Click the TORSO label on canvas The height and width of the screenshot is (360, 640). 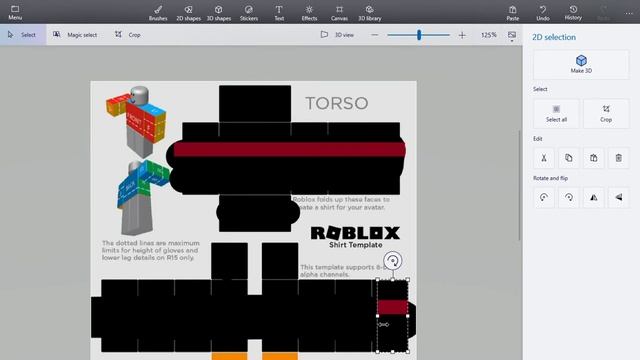pyautogui.click(x=337, y=103)
